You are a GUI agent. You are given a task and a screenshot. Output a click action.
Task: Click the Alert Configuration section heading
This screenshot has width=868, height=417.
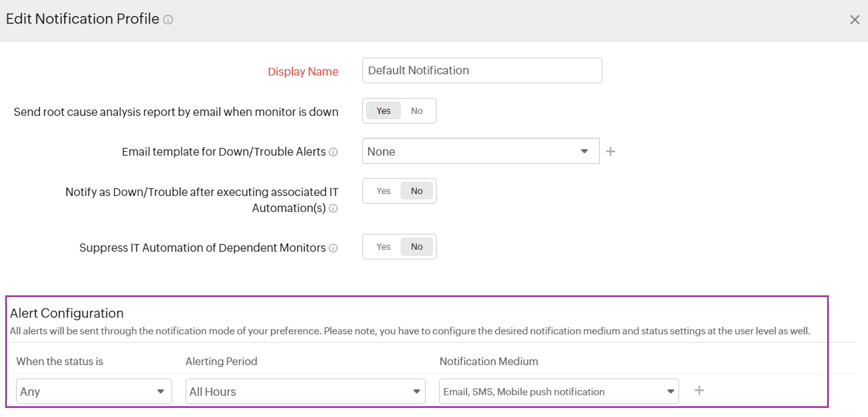(67, 313)
